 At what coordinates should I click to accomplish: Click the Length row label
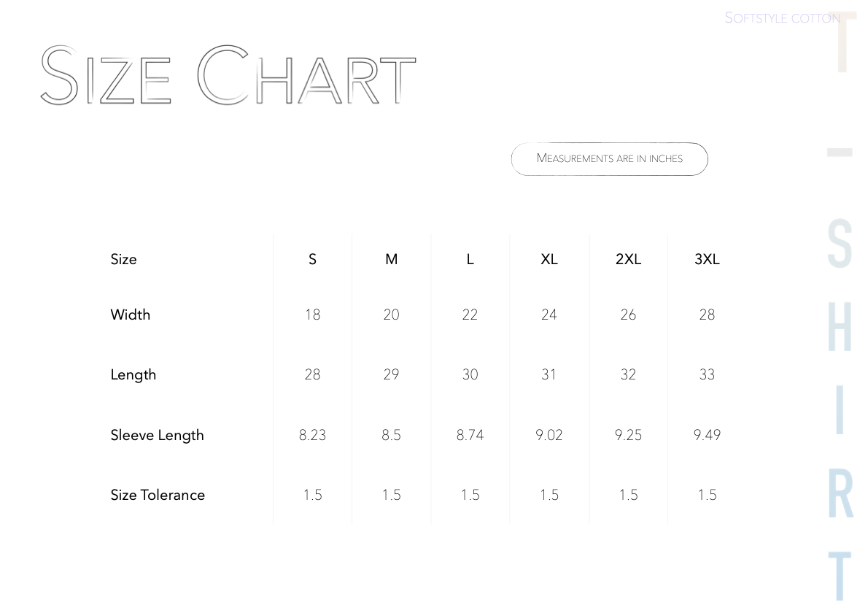pyautogui.click(x=133, y=375)
